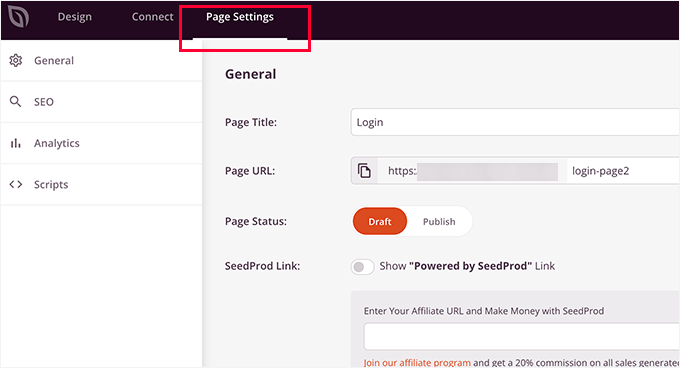680x368 pixels.
Task: Click the General section heading
Action: click(250, 74)
